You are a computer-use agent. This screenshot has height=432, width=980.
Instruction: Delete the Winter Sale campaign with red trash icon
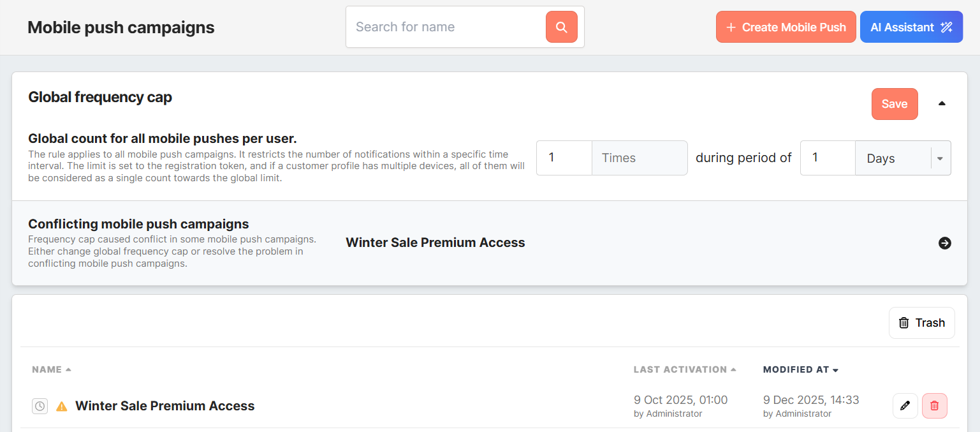coord(934,406)
